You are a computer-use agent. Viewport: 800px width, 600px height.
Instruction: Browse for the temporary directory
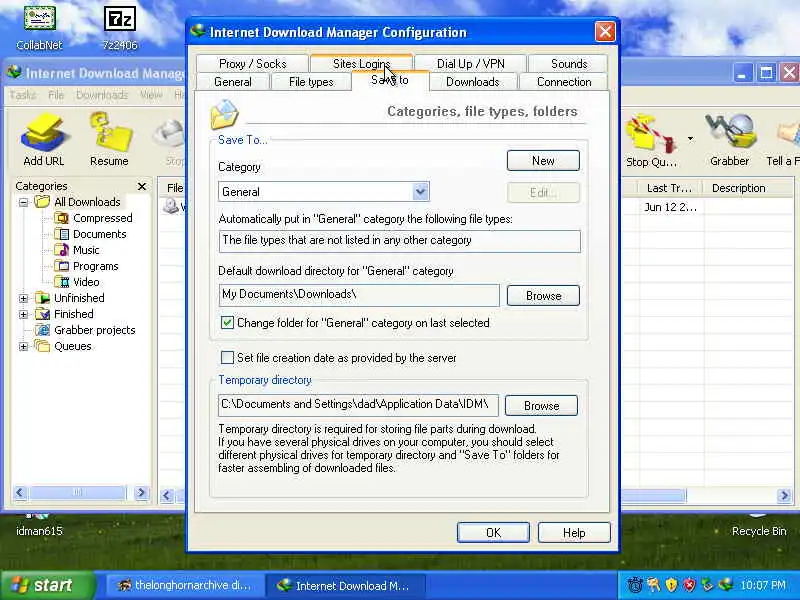click(x=541, y=406)
